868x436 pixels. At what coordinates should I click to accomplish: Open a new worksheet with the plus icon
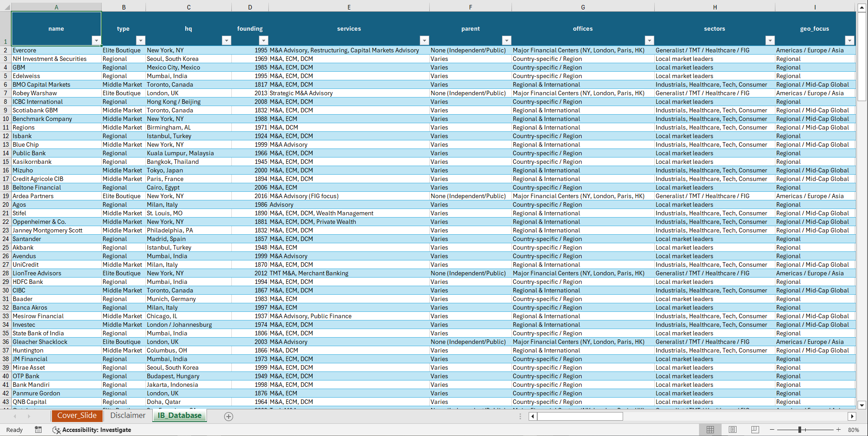click(x=229, y=416)
